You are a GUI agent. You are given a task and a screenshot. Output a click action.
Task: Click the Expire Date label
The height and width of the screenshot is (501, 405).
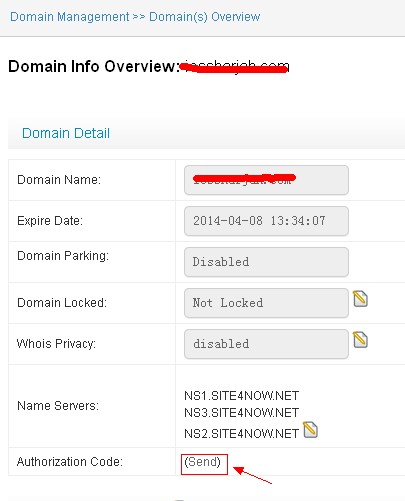coord(50,221)
